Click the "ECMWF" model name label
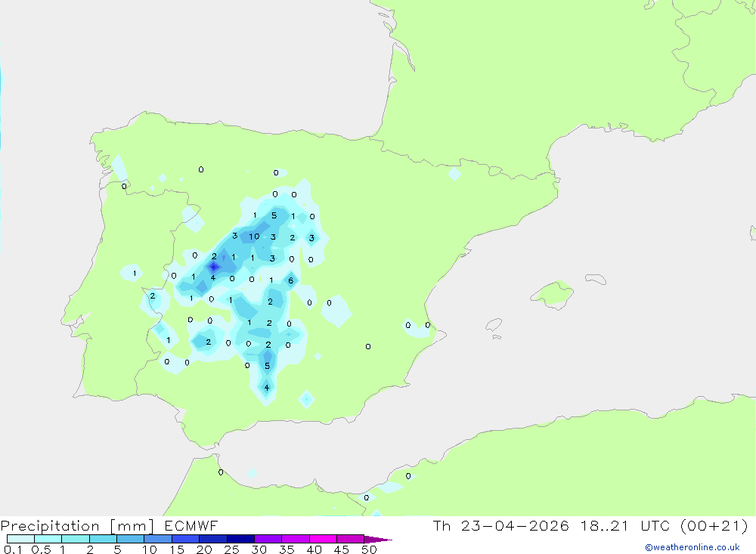756x554 pixels. [x=191, y=526]
